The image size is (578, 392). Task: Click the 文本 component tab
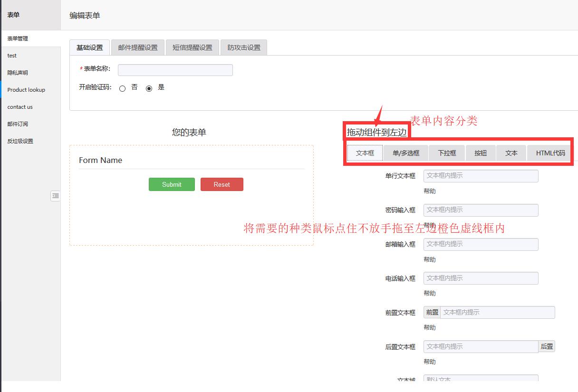coord(511,153)
